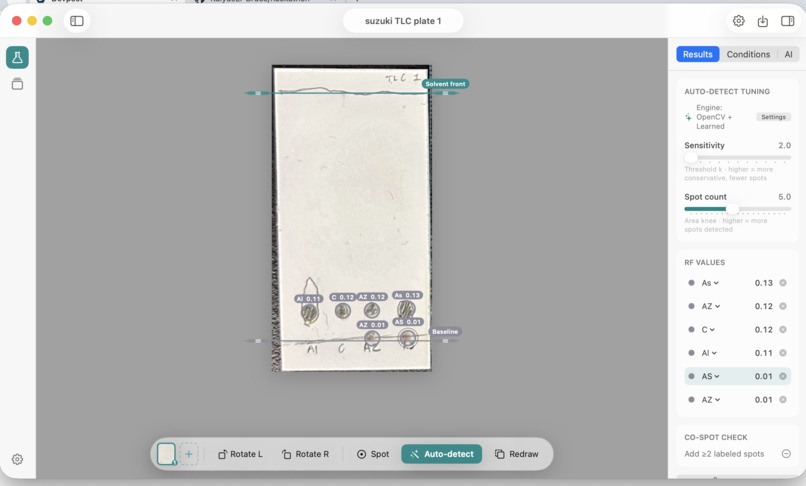The image size is (806, 486).
Task: Open the AI label dropdown at 0.11
Action: click(709, 353)
